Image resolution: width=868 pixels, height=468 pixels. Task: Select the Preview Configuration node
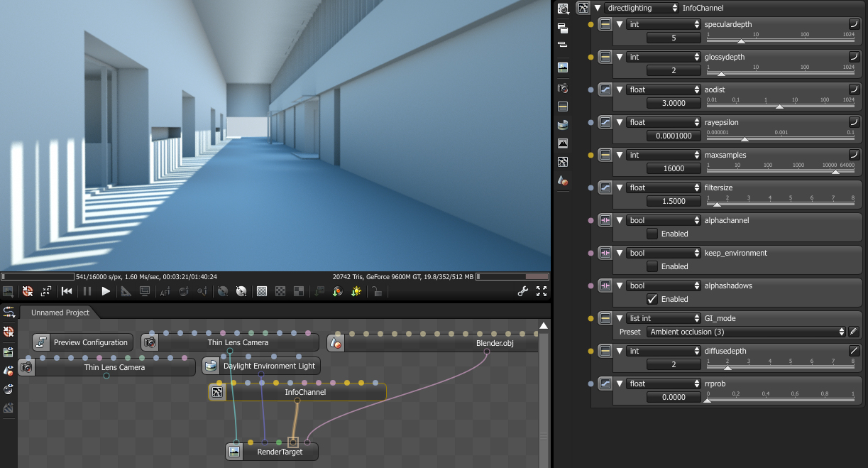click(83, 342)
